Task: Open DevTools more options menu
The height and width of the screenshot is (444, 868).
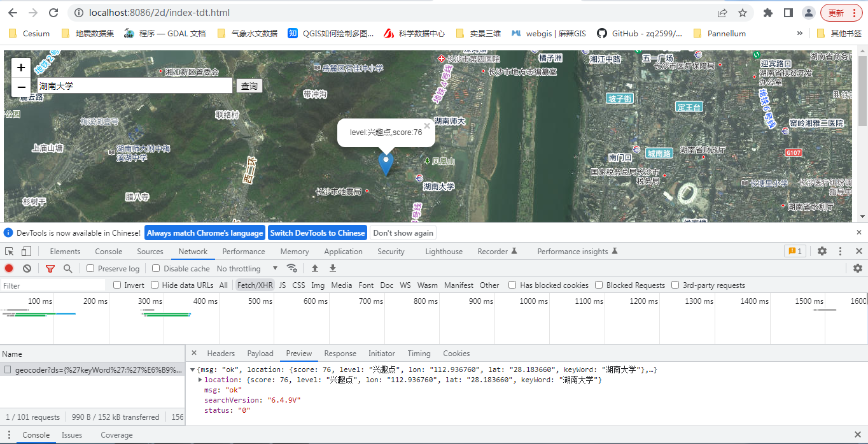Action: pos(840,251)
